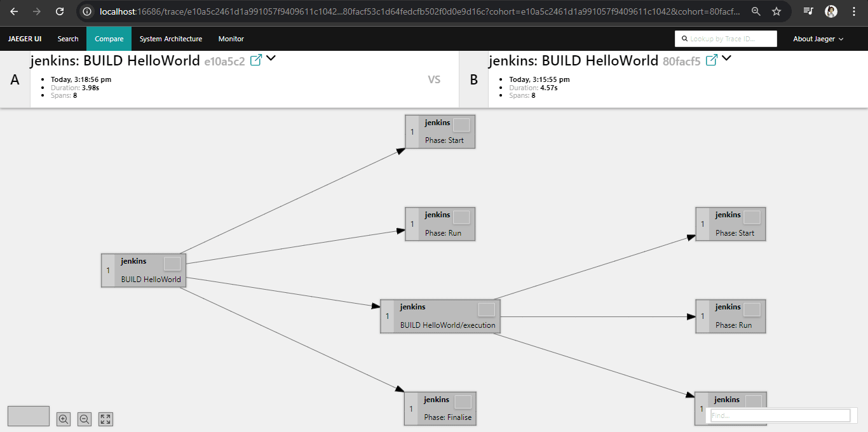Open trace A e10a5c2 in new window
The width and height of the screenshot is (868, 432).
pyautogui.click(x=256, y=60)
